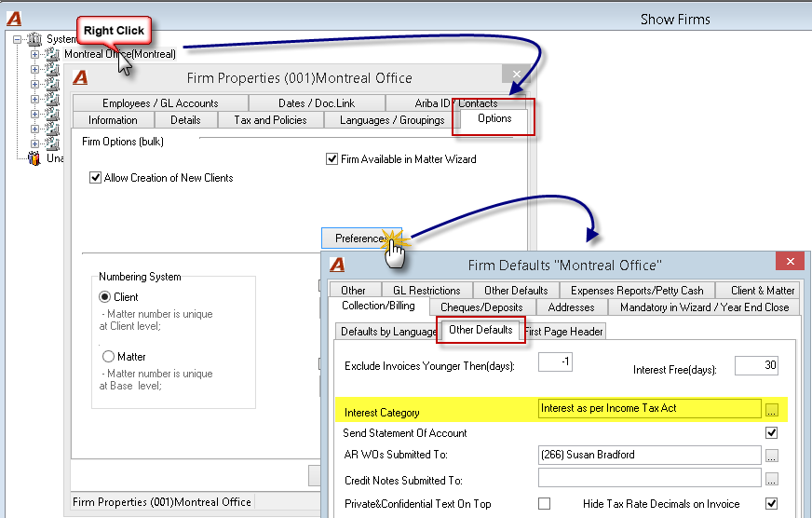Click the empty Credit Notes Submitted To field
The image size is (812, 518).
[x=650, y=478]
